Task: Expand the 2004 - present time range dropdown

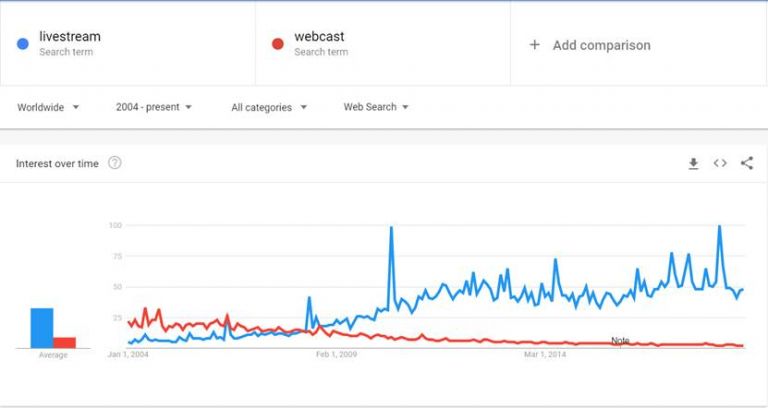Action: click(154, 107)
